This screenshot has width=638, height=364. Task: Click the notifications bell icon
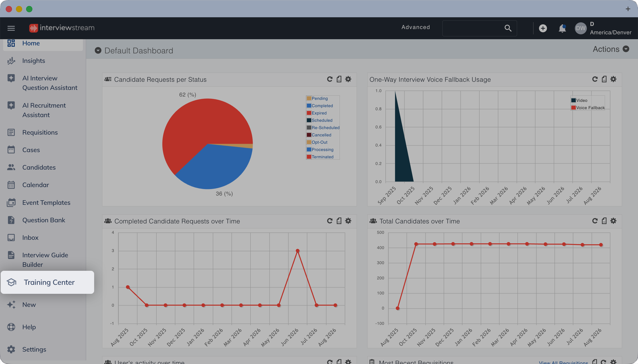(562, 28)
